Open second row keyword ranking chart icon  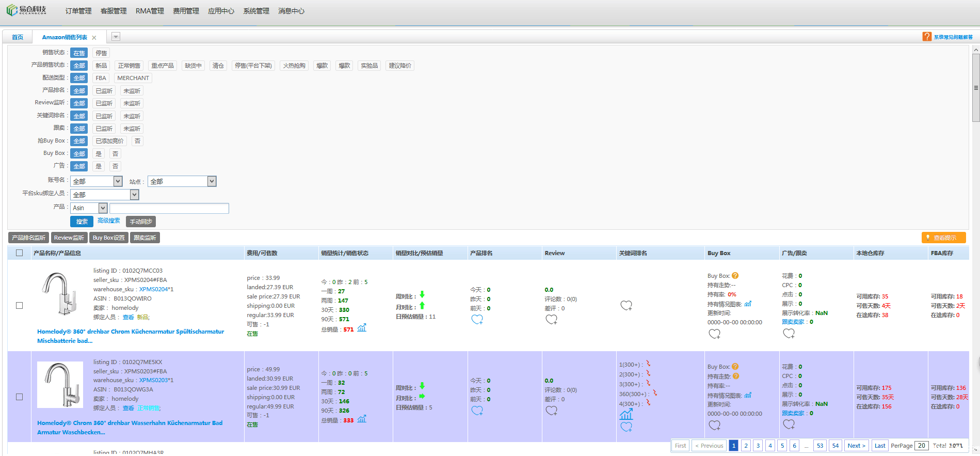626,415
